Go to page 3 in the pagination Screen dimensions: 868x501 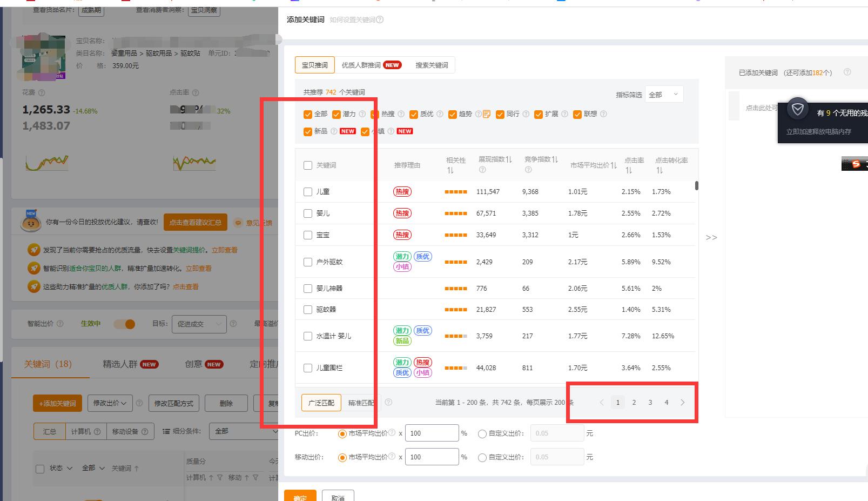click(650, 402)
